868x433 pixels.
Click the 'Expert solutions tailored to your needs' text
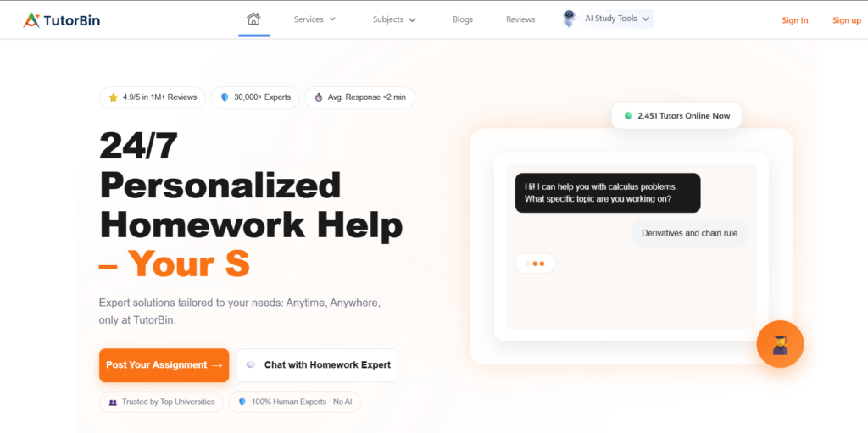(x=240, y=312)
